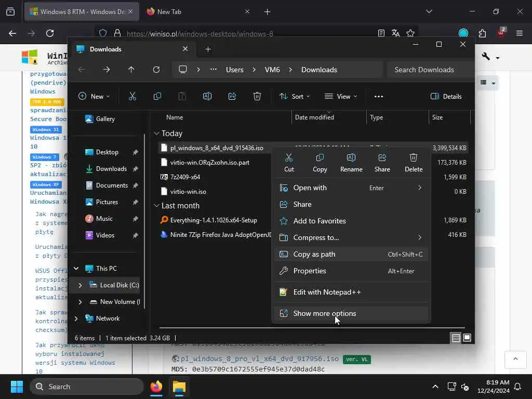Click the taskbar Search box
Viewport: 532px width, 399px height.
click(87, 387)
